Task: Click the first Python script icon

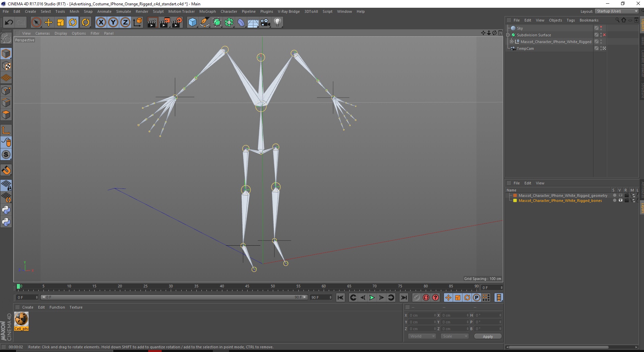Action: point(6,210)
